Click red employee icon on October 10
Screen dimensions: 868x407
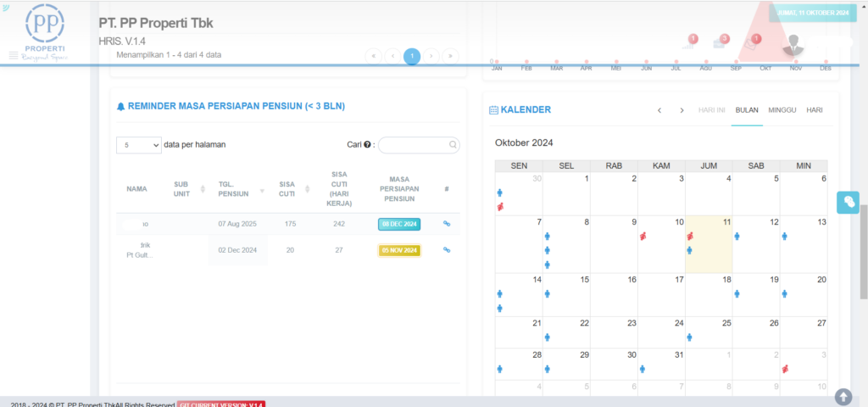pos(643,237)
